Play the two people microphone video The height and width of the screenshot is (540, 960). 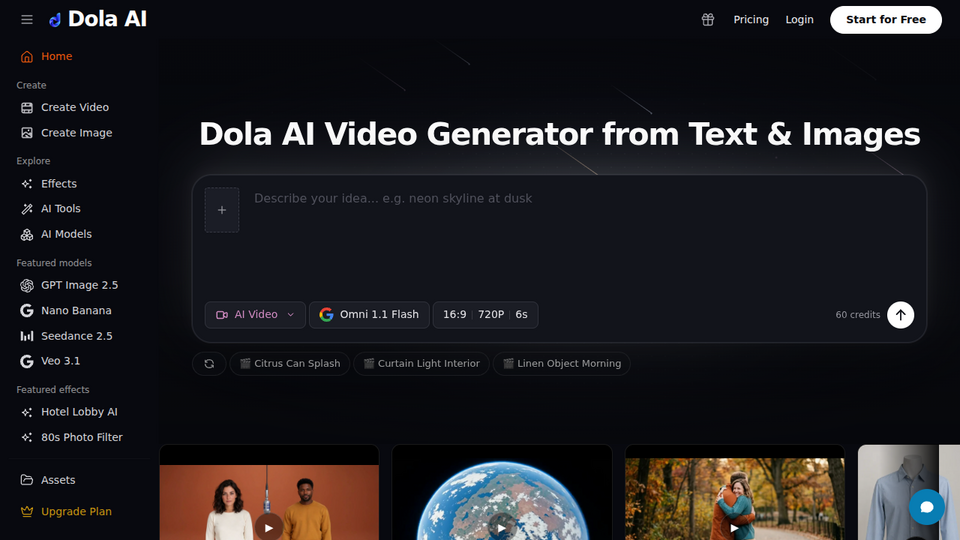tap(269, 527)
